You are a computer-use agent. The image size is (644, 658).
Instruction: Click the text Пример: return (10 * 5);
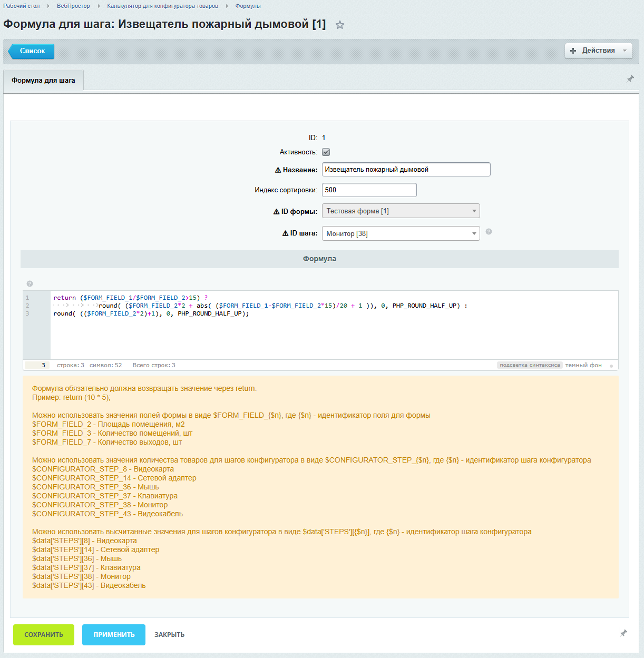71,397
